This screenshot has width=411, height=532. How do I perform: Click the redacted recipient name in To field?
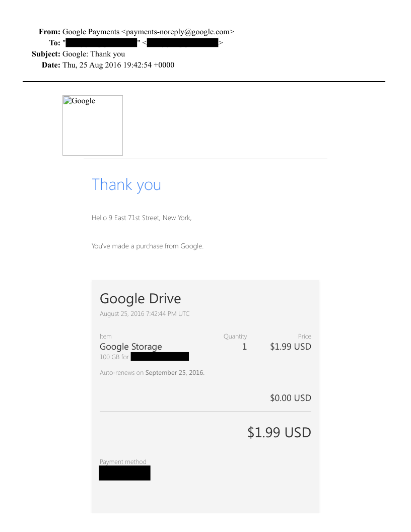[x=102, y=43]
